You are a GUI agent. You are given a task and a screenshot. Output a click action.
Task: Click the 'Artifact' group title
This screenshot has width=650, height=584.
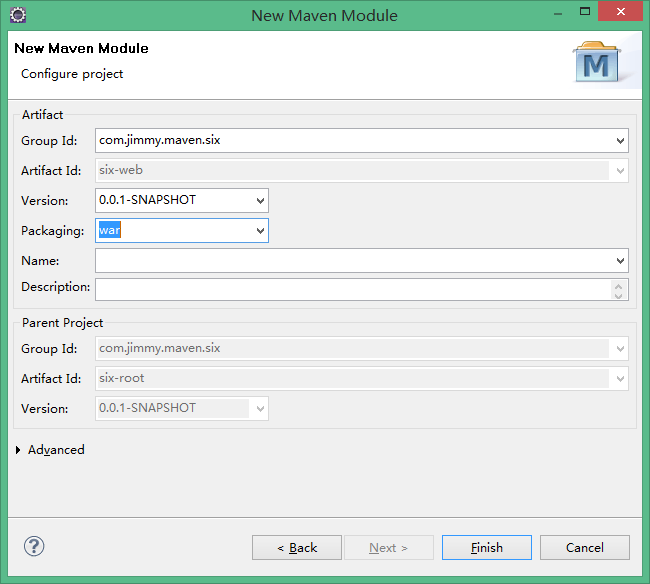pos(42,114)
